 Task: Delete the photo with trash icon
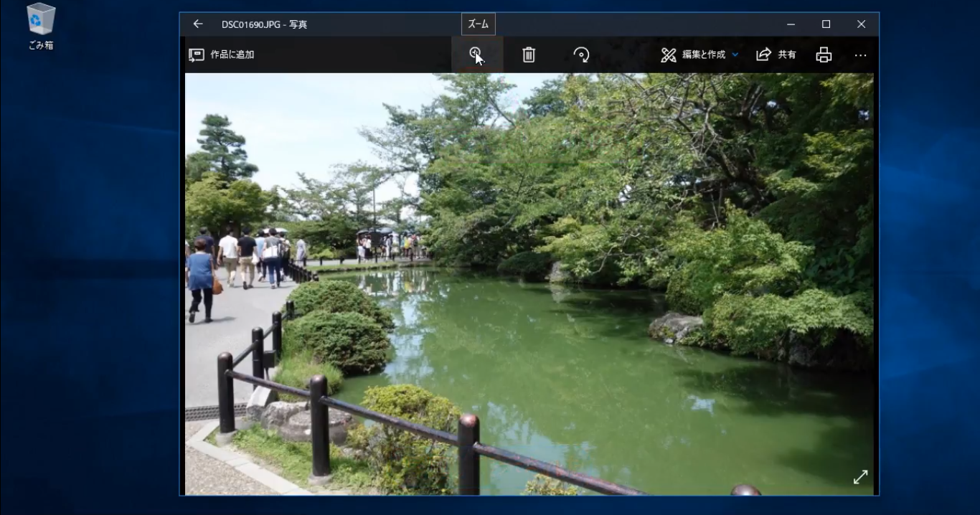[529, 55]
